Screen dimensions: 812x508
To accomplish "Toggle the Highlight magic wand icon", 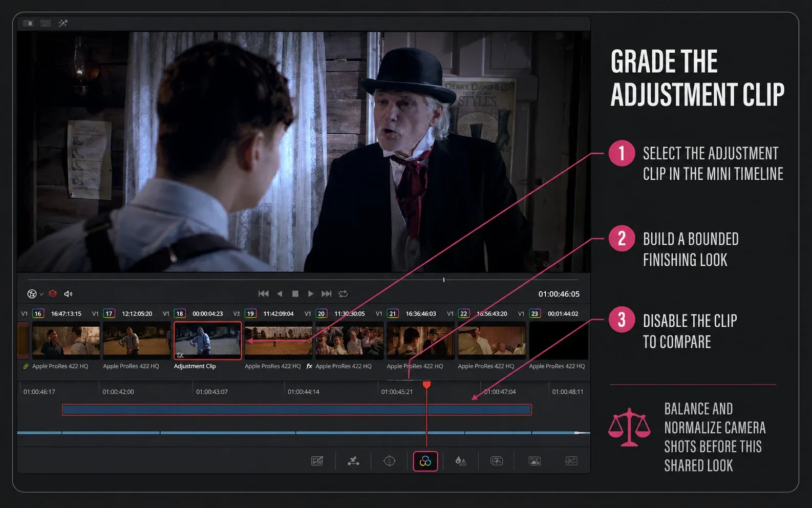I will pos(63,23).
